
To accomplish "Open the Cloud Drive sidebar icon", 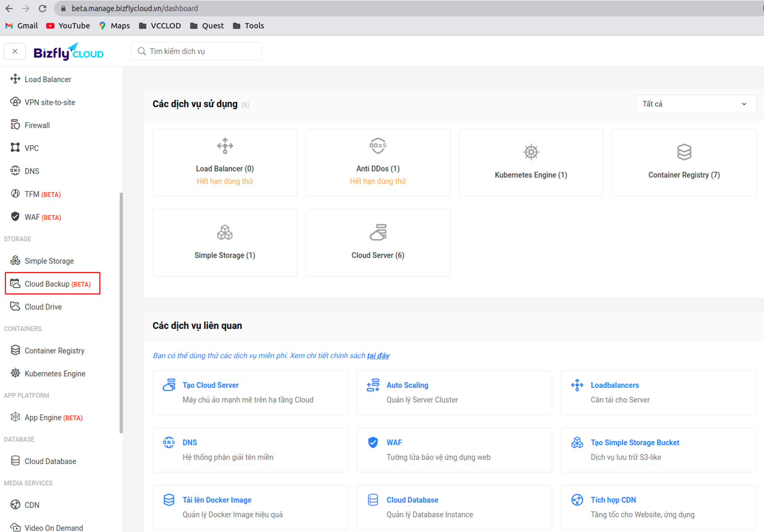I will point(15,306).
